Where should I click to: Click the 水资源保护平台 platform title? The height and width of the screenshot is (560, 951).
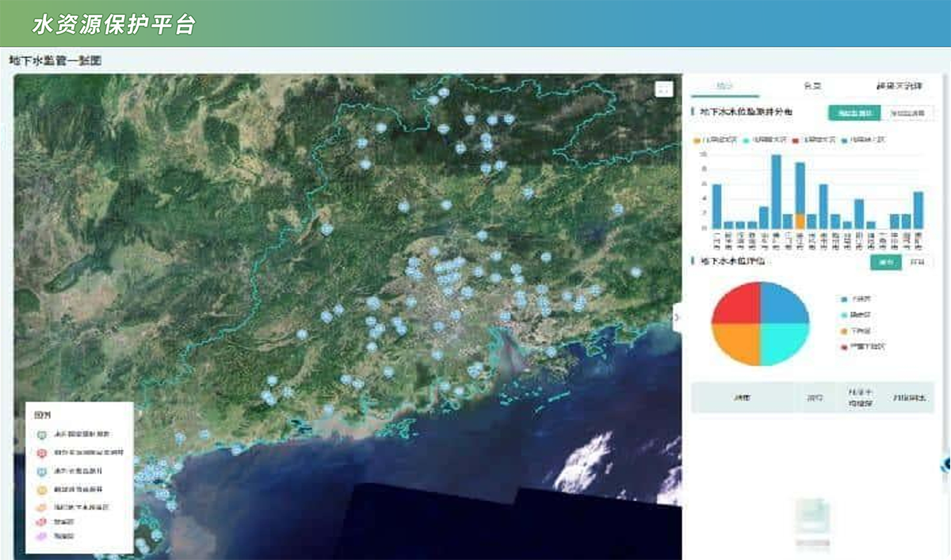pos(113,25)
